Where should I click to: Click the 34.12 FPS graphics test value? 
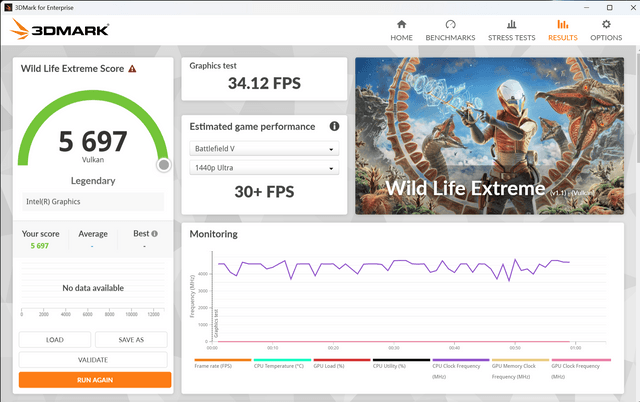coord(264,83)
